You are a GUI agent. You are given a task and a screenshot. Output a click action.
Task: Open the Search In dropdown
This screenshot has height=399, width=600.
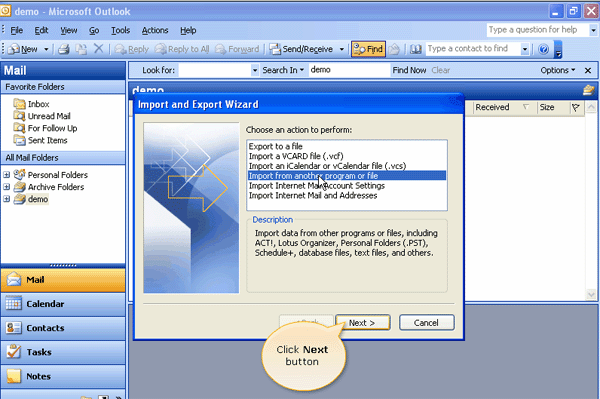283,70
